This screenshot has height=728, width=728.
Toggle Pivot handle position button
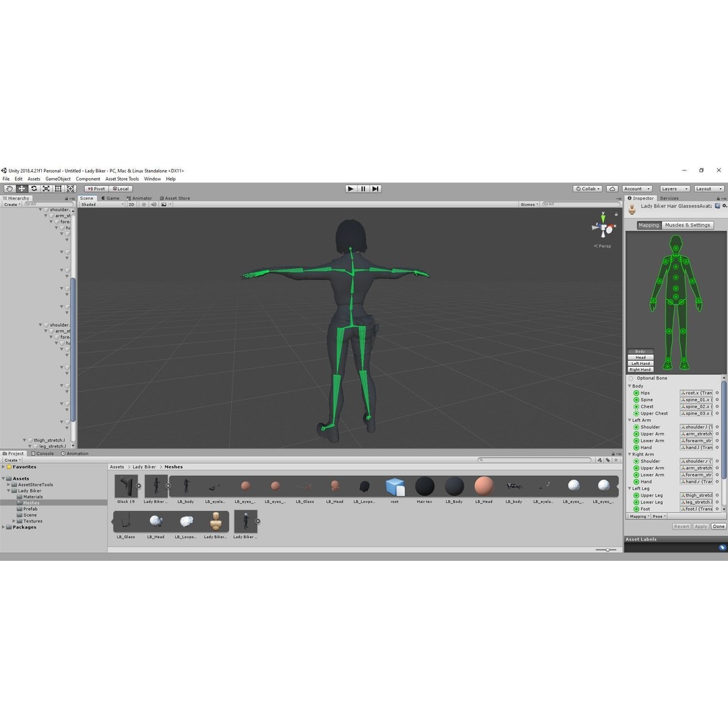[x=96, y=189]
